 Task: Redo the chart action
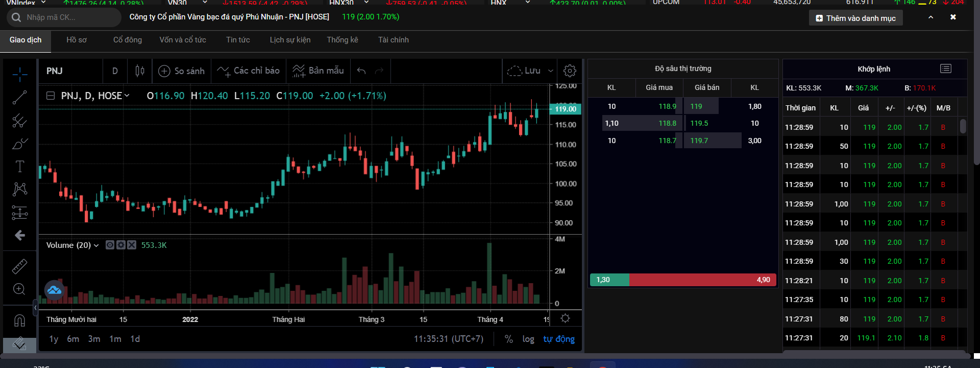(x=379, y=71)
